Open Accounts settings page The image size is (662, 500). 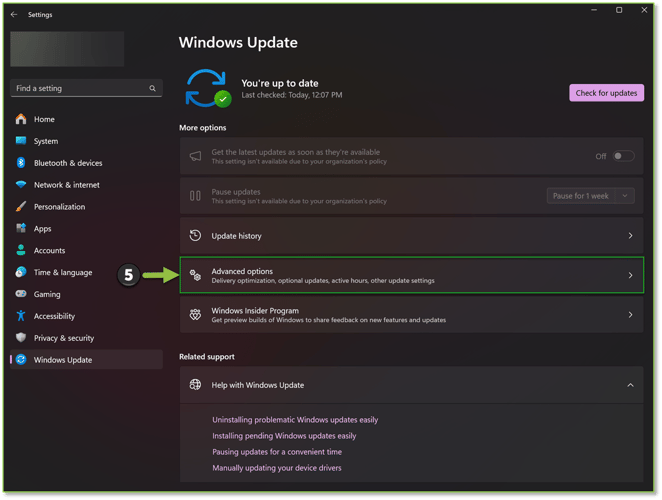tap(86, 250)
